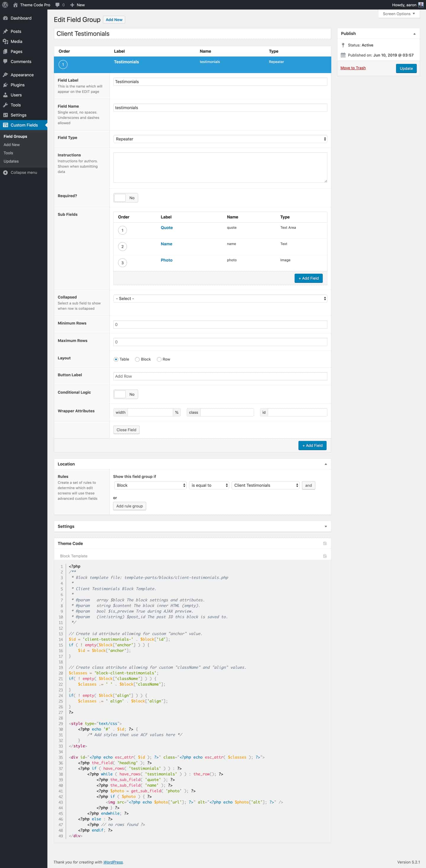Click the order handle 1 of Testimonials field

point(63,64)
